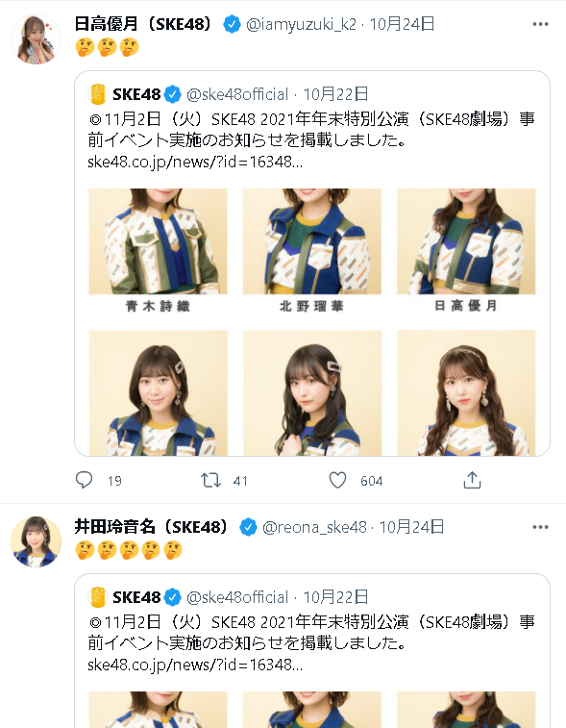The image size is (566, 728).
Task: Open 日高優月's profile picture
Action: [x=37, y=39]
